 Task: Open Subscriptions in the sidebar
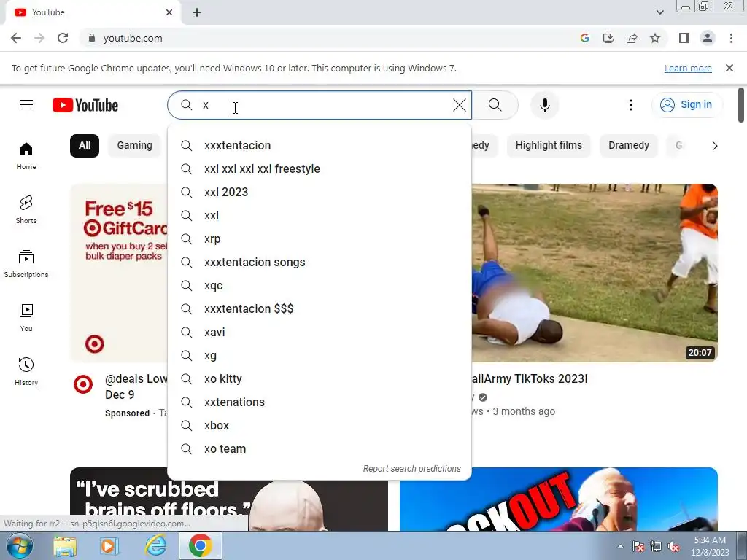click(26, 263)
